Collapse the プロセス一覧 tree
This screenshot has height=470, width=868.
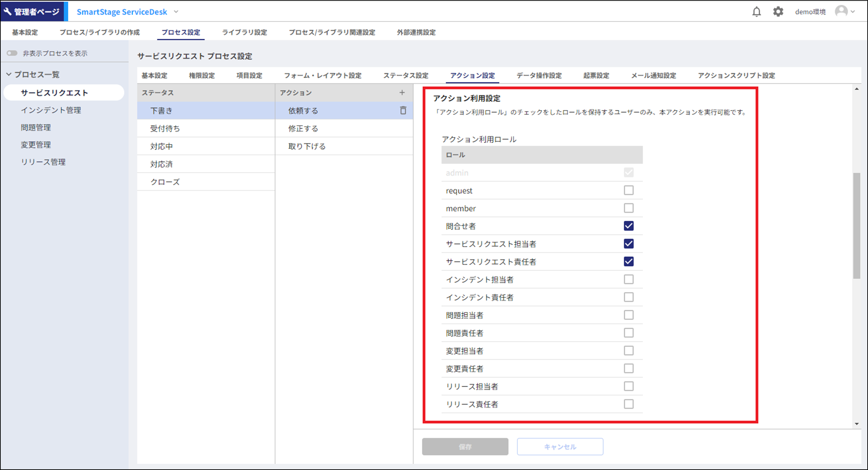click(x=9, y=74)
